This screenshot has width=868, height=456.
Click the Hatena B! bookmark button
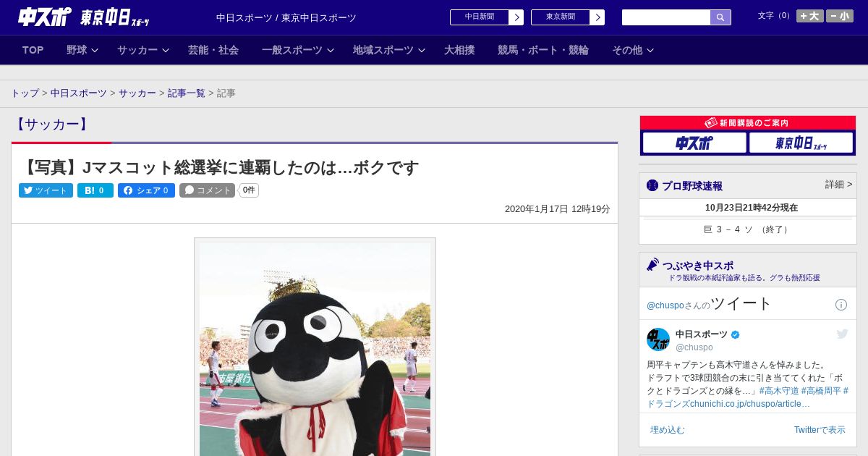pyautogui.click(x=95, y=190)
